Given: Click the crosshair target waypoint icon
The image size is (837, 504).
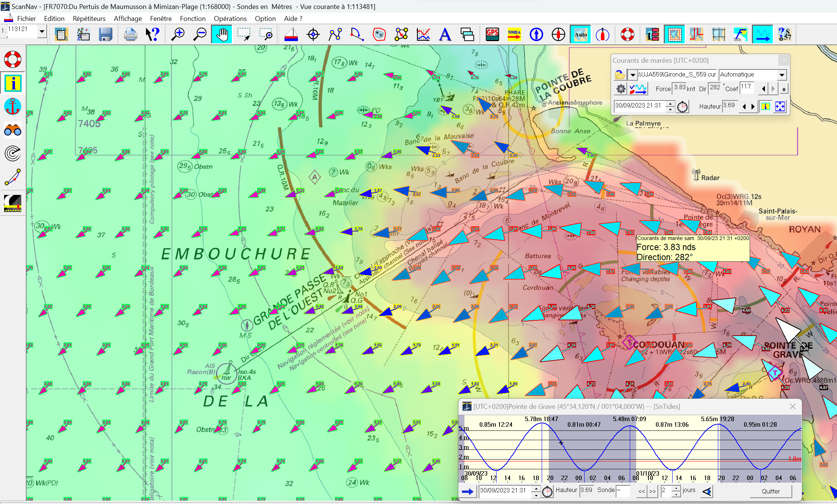Looking at the screenshot, I should coord(313,34).
